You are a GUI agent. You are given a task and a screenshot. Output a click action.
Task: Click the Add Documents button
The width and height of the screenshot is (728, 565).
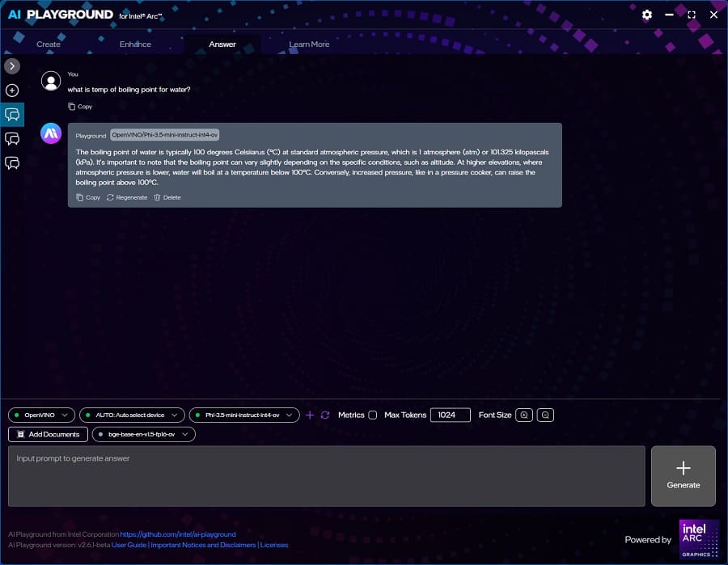pos(48,434)
